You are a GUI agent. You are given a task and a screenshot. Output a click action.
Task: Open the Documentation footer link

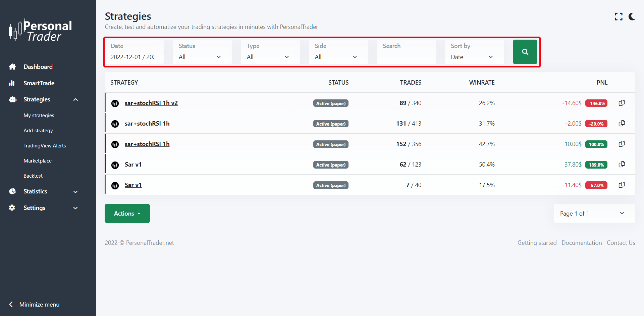pos(581,243)
